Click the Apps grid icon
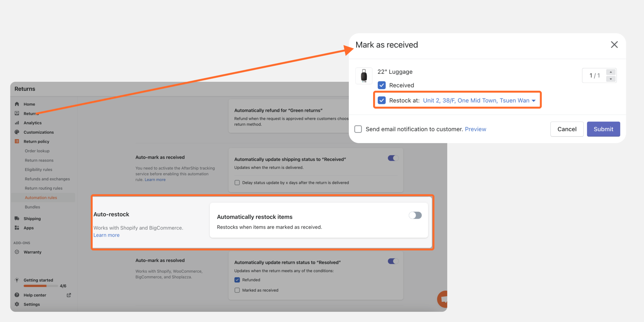Image resolution: width=644 pixels, height=322 pixels. [x=17, y=228]
